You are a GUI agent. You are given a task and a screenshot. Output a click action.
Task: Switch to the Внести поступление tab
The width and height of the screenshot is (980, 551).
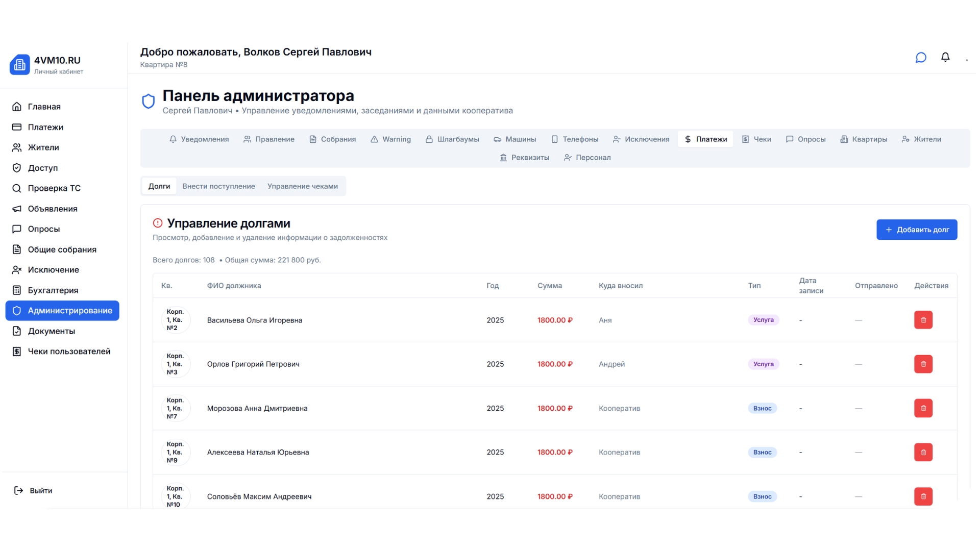219,186
